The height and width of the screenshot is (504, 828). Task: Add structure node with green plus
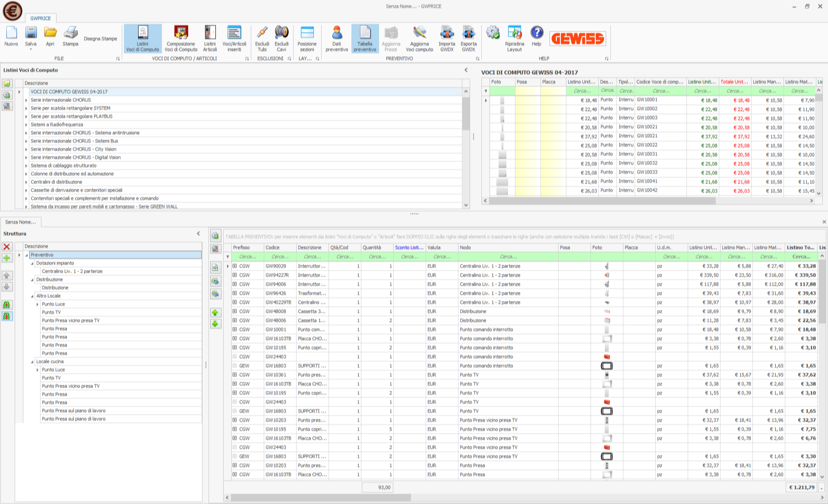pos(7,258)
